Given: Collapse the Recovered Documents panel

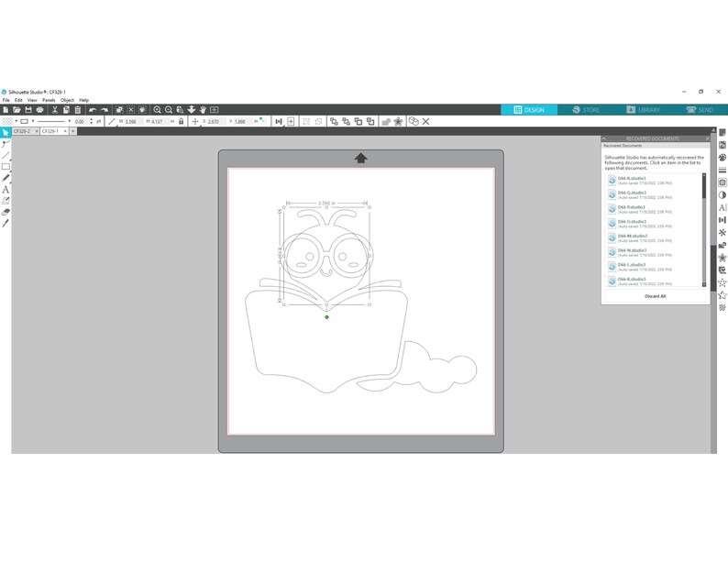Looking at the screenshot, I should click(604, 138).
